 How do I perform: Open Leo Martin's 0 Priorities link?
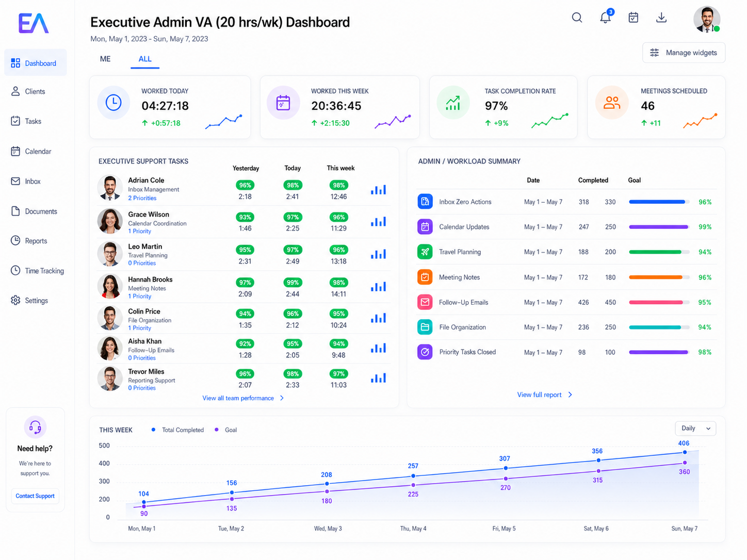tap(142, 263)
